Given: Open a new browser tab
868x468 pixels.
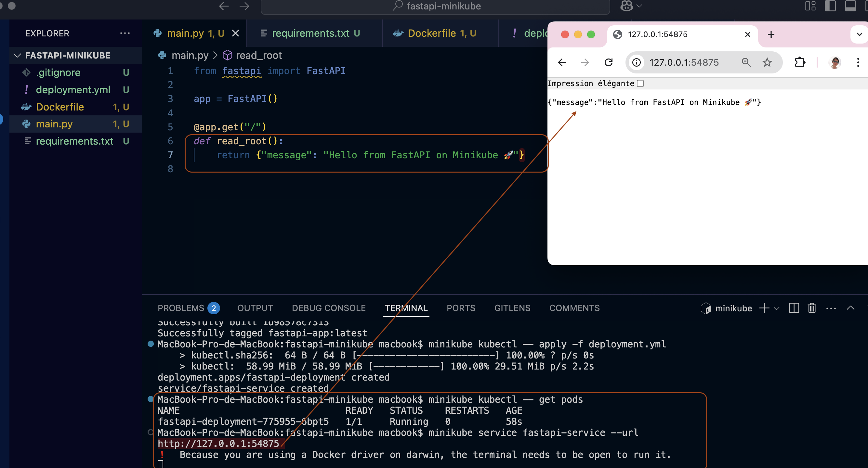Looking at the screenshot, I should (x=771, y=34).
